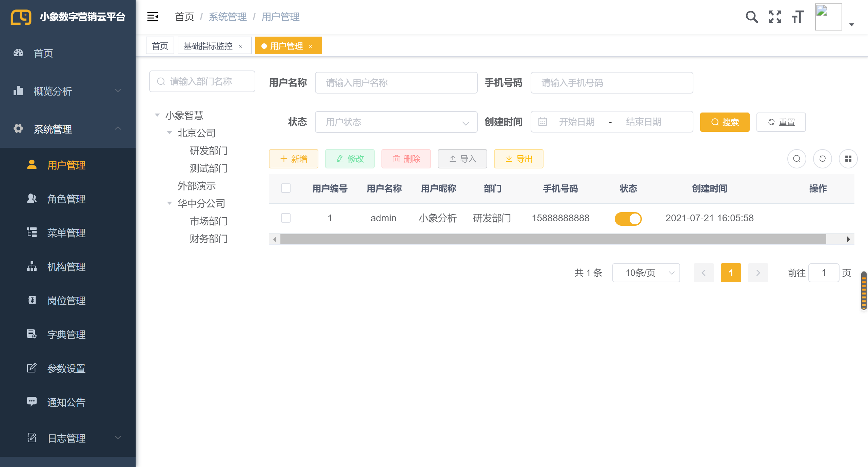
Task: Open 角色管理 in sidebar menu
Action: pos(66,199)
